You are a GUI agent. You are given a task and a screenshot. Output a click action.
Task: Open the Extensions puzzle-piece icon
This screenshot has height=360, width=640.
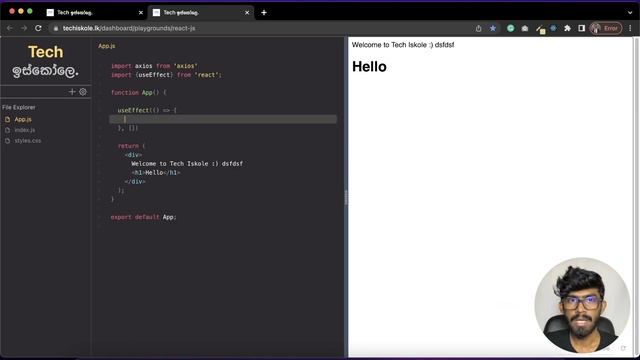[x=567, y=28]
